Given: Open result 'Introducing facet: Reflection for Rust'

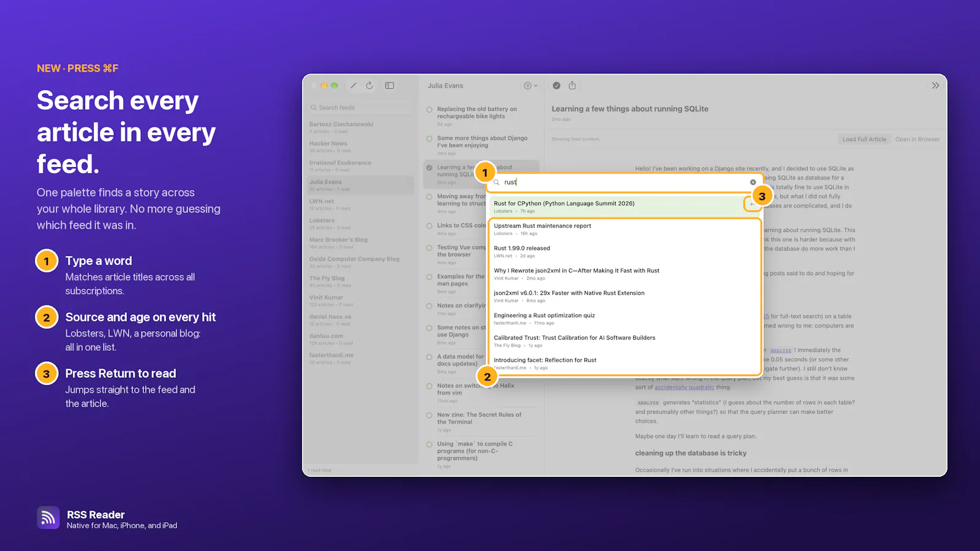Looking at the screenshot, I should click(x=625, y=364).
